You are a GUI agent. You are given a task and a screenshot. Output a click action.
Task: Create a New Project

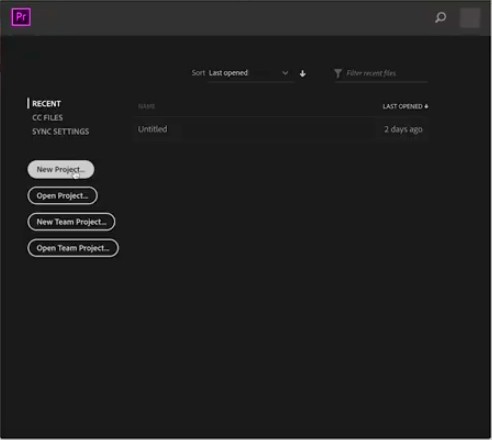(61, 169)
